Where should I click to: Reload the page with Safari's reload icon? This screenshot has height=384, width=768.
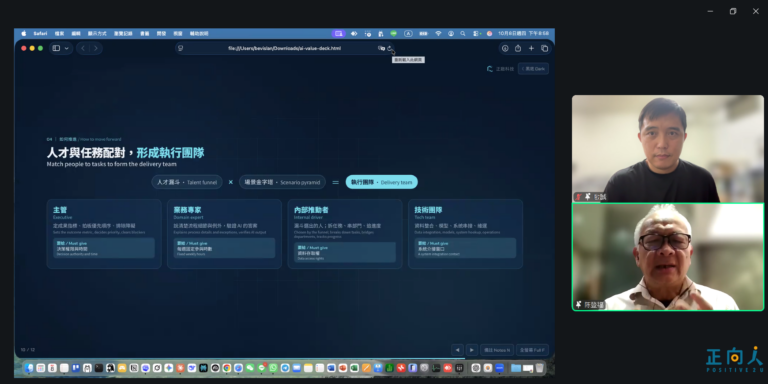pyautogui.click(x=389, y=48)
